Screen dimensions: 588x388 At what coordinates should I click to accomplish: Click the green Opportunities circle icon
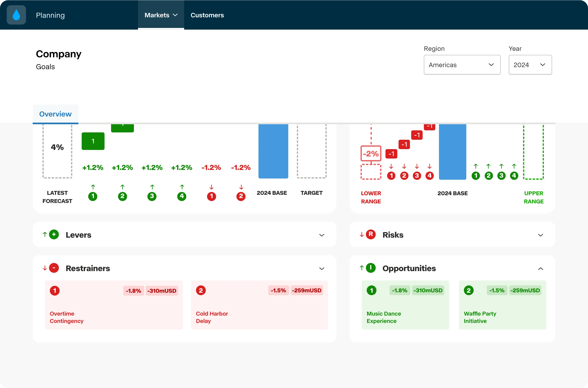click(371, 268)
